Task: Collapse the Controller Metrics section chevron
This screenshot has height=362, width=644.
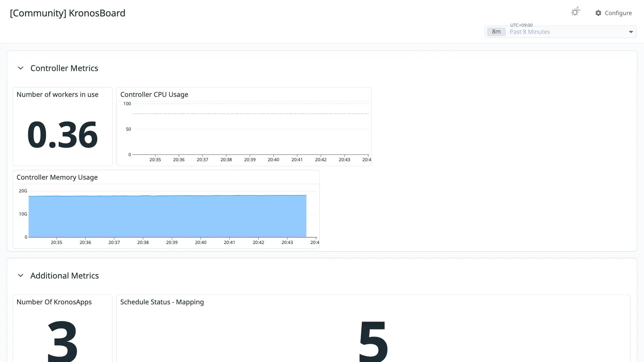Action: [x=20, y=68]
